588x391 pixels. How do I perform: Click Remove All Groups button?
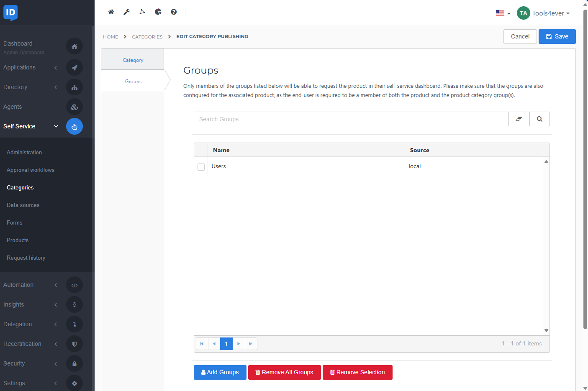click(284, 372)
